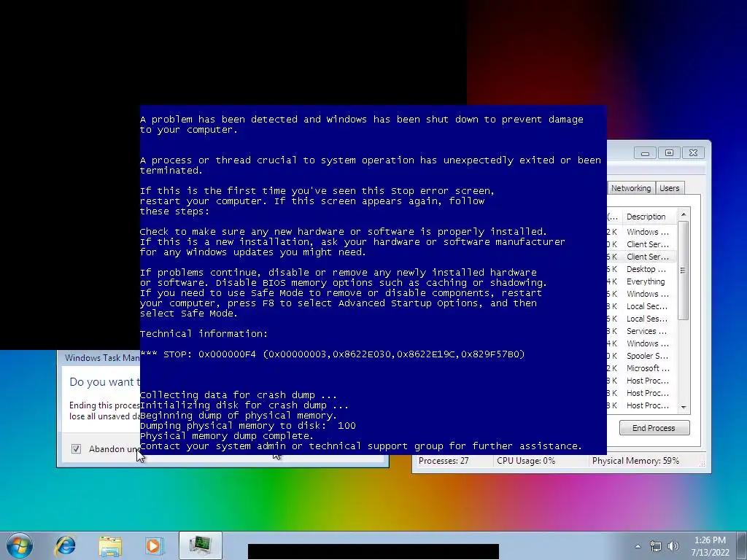Select the Local Ses... process row
The image size is (747, 560).
[642, 319]
